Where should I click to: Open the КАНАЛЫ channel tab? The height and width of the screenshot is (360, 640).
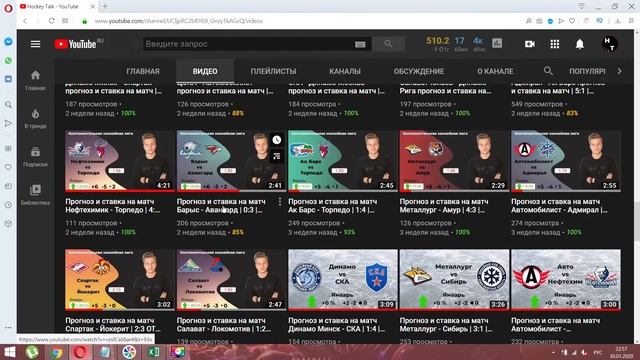[x=345, y=71]
